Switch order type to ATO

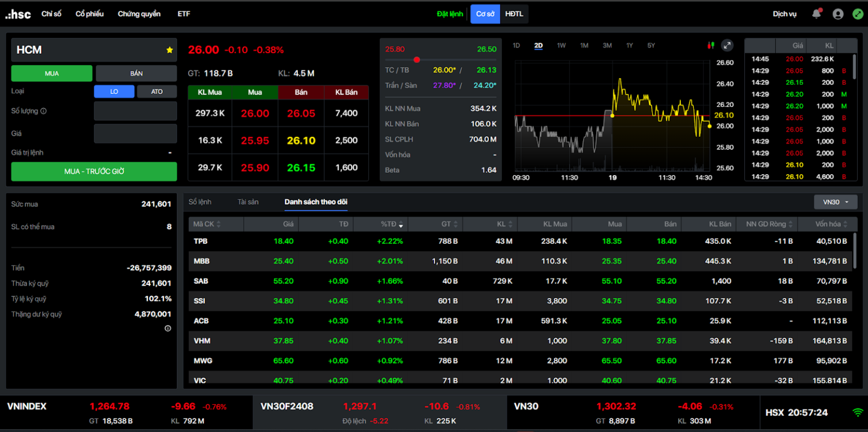tap(157, 92)
